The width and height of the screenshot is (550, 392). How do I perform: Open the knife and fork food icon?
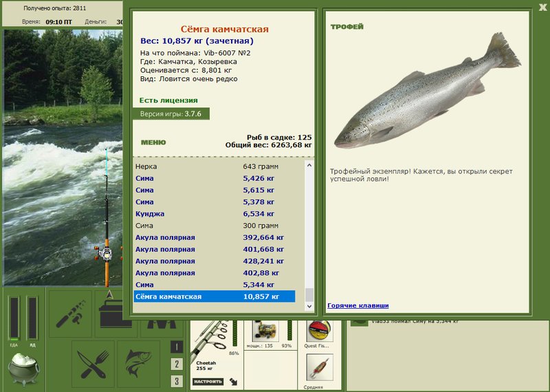coord(93,364)
